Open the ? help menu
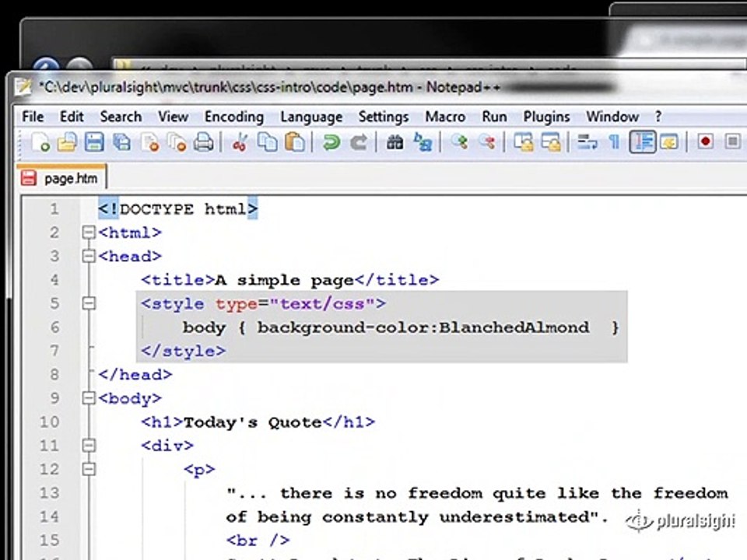Screen dimensions: 747x560 pyautogui.click(x=658, y=117)
